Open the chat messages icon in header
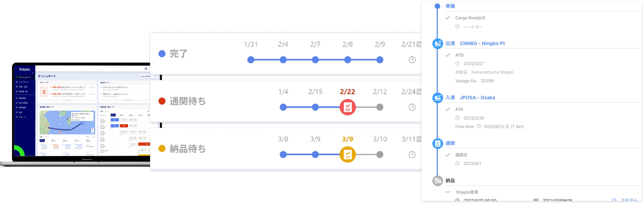644x204 pixels. [x=146, y=68]
